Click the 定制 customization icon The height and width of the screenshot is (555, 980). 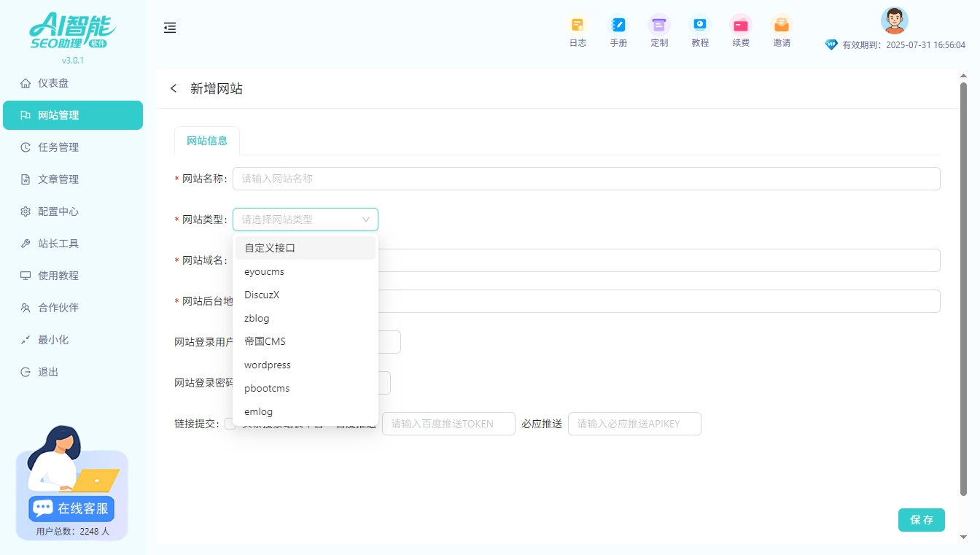pos(659,25)
